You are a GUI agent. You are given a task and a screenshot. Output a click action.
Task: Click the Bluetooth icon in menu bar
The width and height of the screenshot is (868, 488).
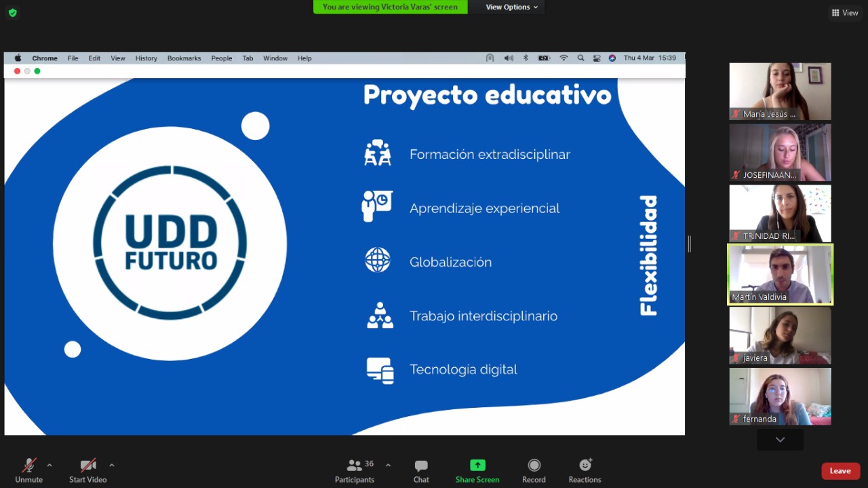526,58
